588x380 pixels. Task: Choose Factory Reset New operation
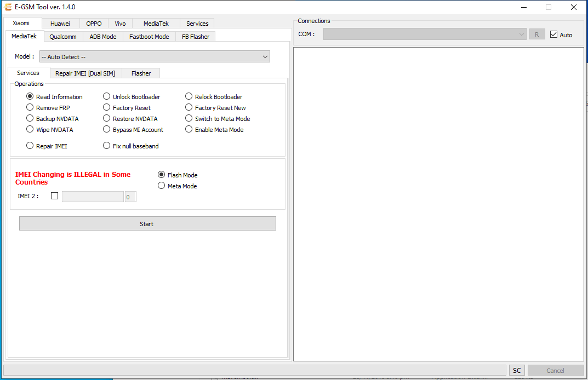(x=188, y=107)
